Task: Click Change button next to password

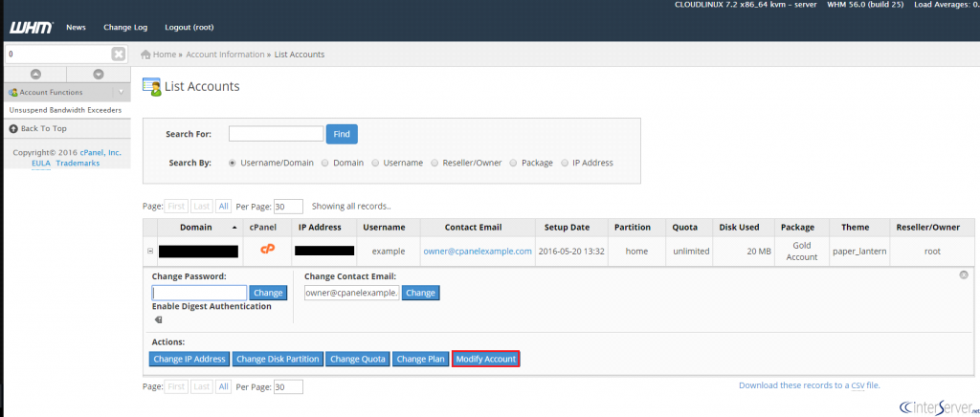Action: [x=268, y=292]
